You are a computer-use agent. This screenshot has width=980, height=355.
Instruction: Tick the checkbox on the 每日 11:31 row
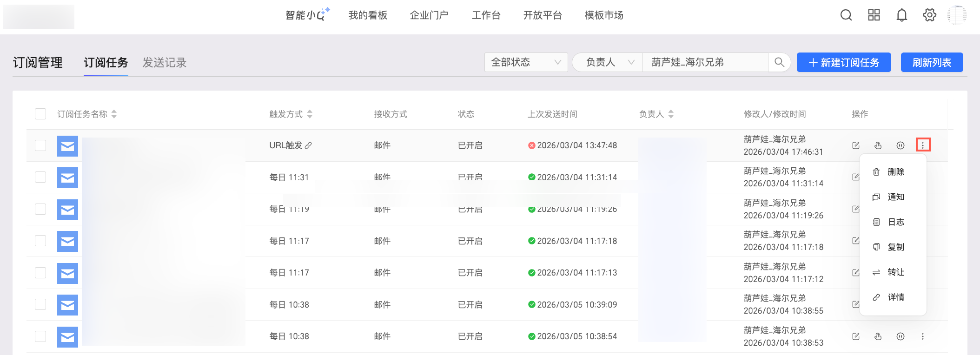click(40, 177)
